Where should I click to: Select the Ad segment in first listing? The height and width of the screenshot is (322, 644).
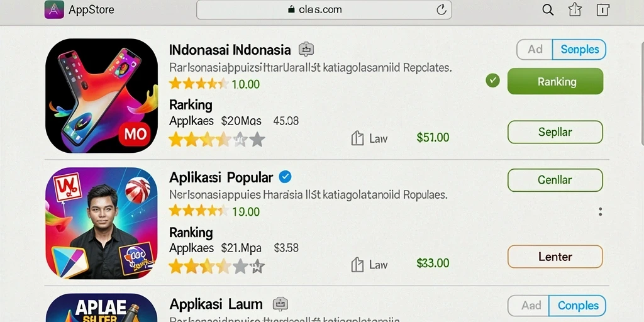[535, 50]
